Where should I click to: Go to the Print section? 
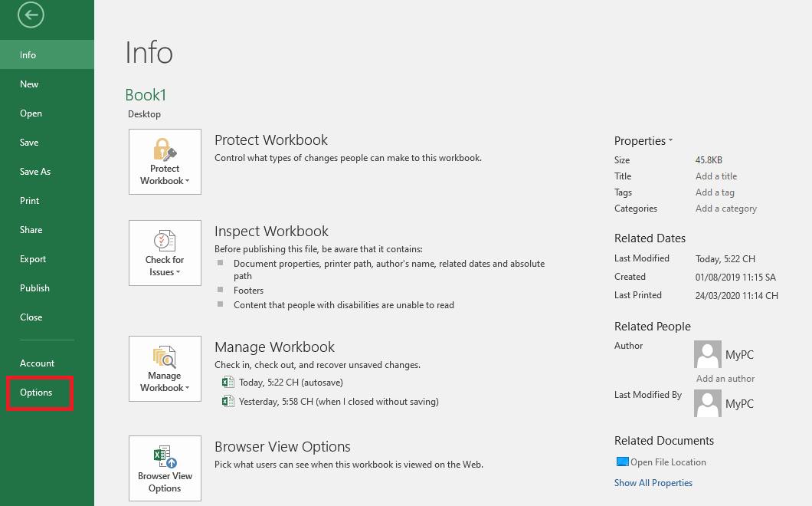tap(30, 201)
